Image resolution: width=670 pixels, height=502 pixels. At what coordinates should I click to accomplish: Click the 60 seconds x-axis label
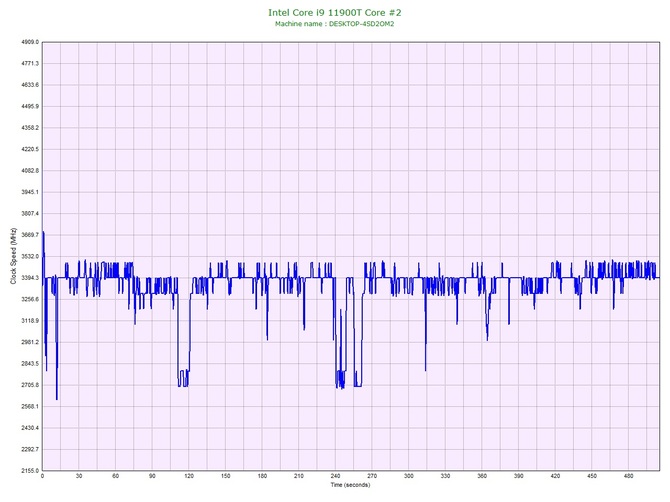point(116,476)
